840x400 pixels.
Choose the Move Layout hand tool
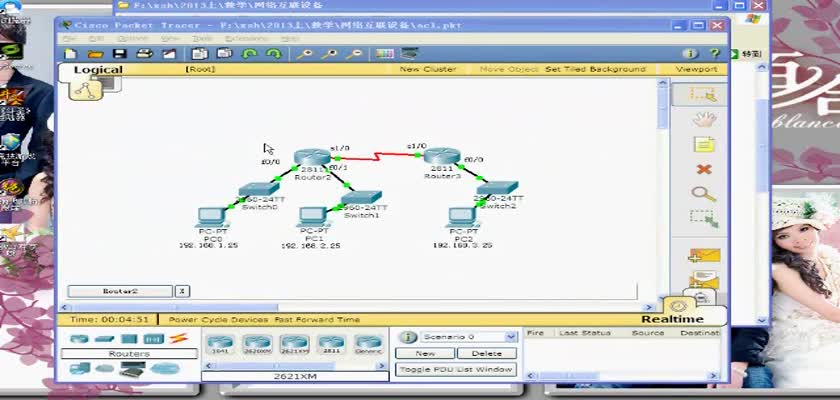(x=704, y=119)
